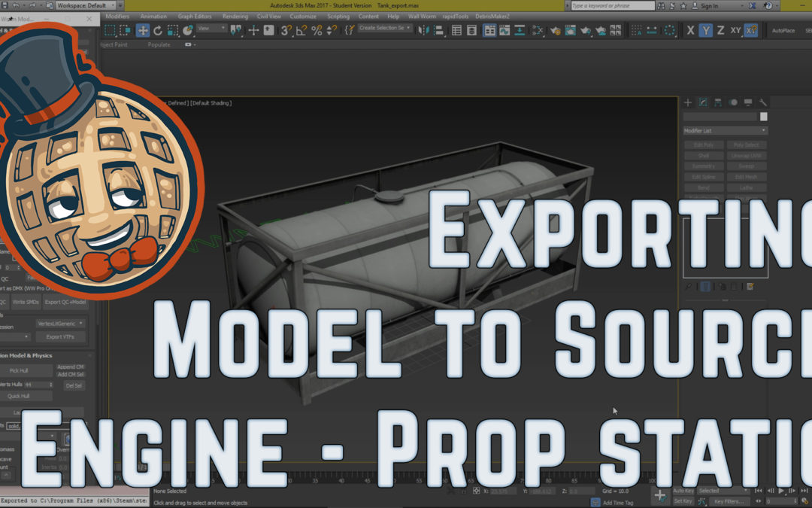Toggle the Spinner Snap icon
Viewport: 812px width, 508px height.
(x=332, y=31)
